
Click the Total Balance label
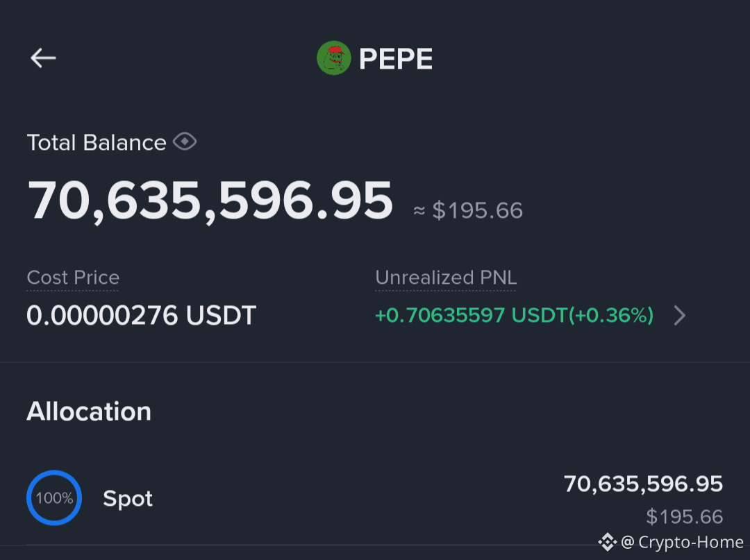click(97, 142)
